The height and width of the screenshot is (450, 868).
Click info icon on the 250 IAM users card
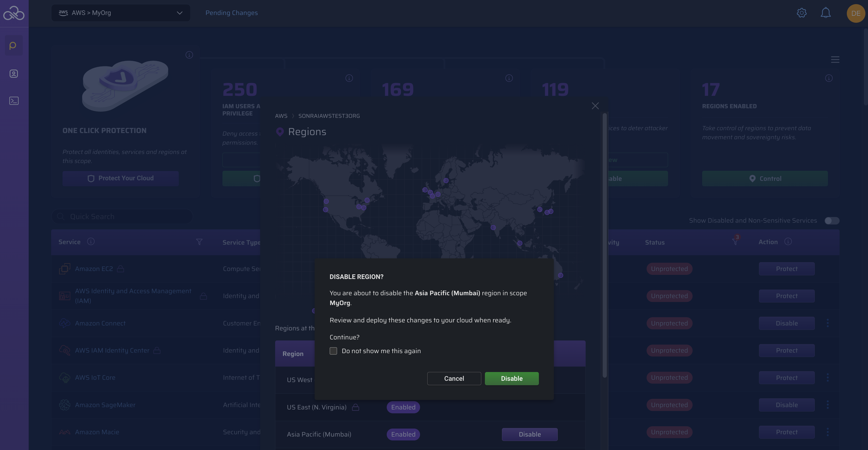[x=349, y=78]
